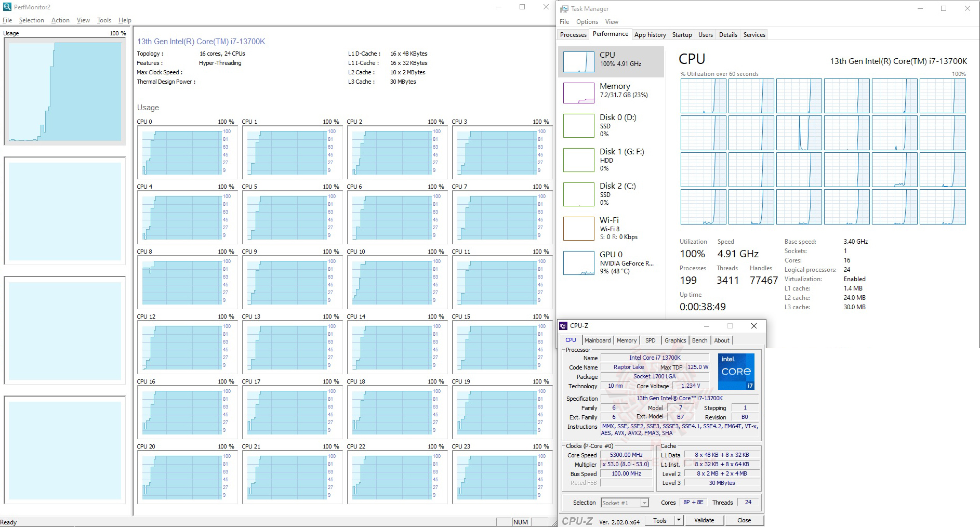Open the Bench tab in CPU-Z
This screenshot has height=527, width=980.
[699, 340]
